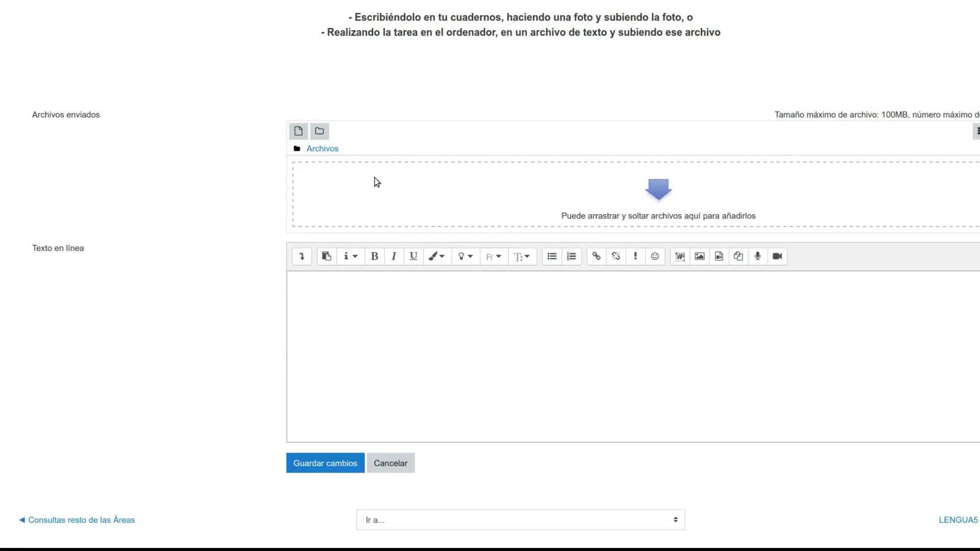Toggle bold formatting in editor
Screen dimensions: 980x551
click(374, 256)
